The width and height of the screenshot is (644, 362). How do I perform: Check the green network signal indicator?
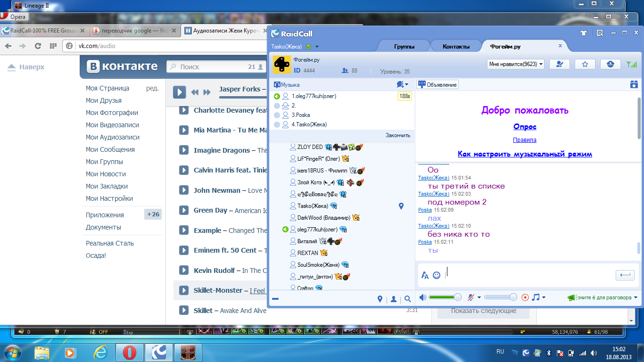632,64
